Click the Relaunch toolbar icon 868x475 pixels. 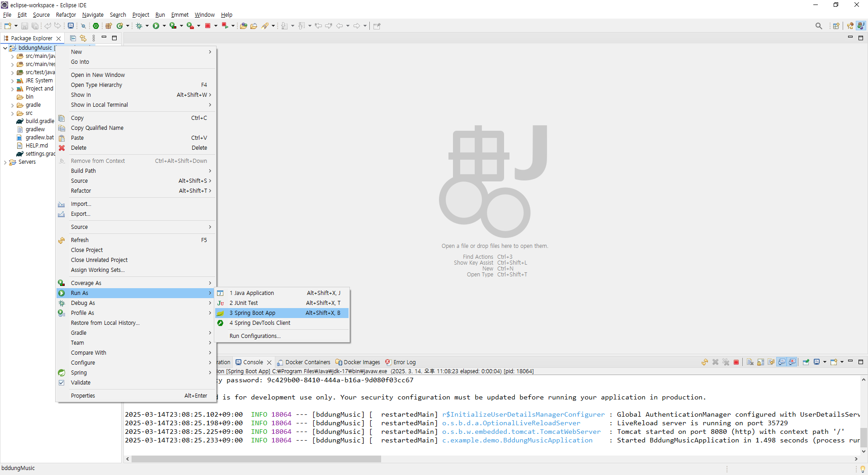click(x=225, y=26)
